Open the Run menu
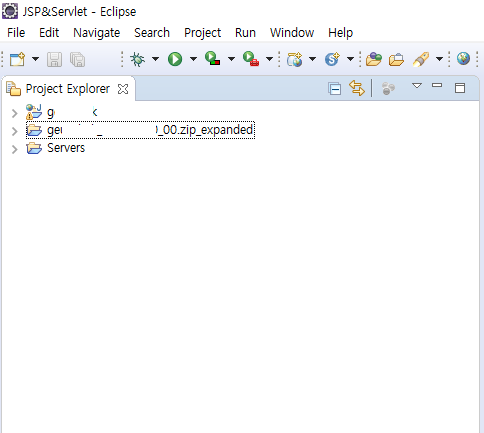484x433 pixels. pyautogui.click(x=245, y=33)
